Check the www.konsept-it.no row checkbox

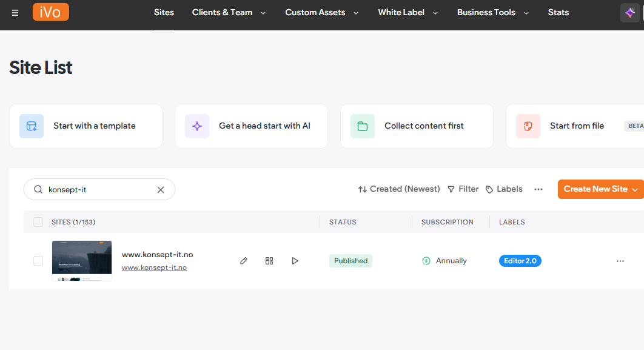[x=38, y=261]
